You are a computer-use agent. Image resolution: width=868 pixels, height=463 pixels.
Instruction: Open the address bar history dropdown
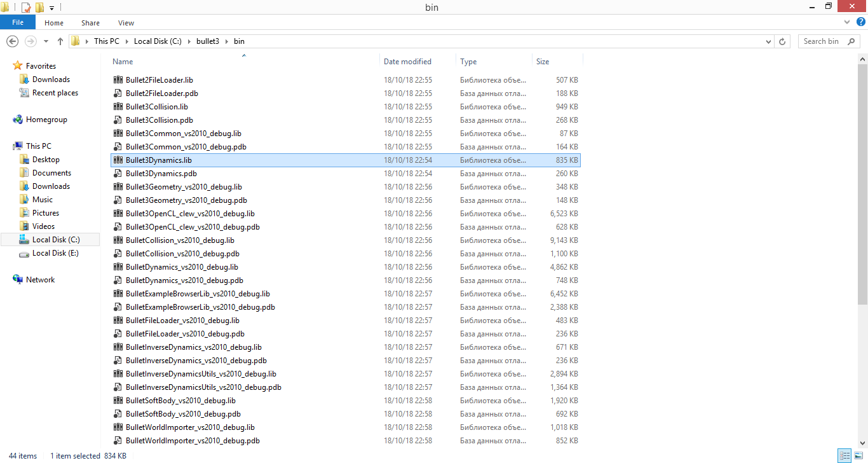(769, 41)
